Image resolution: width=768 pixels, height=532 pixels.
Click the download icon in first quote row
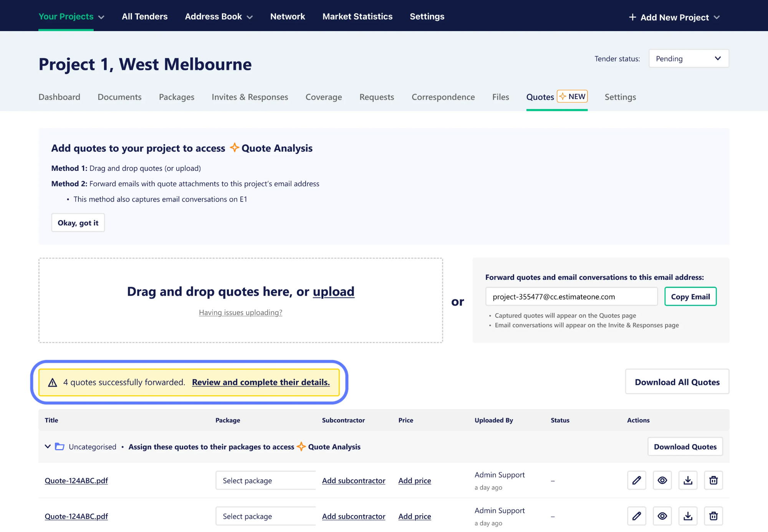[688, 480]
